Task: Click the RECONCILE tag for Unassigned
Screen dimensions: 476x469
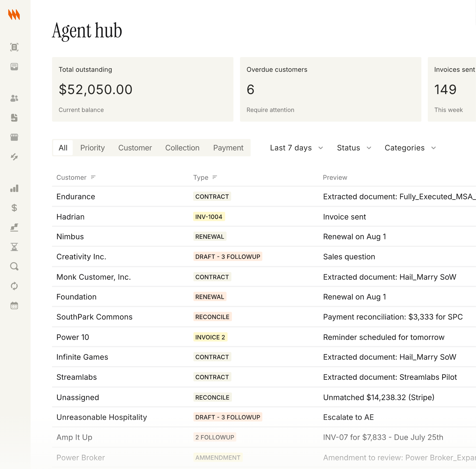Action: [212, 397]
